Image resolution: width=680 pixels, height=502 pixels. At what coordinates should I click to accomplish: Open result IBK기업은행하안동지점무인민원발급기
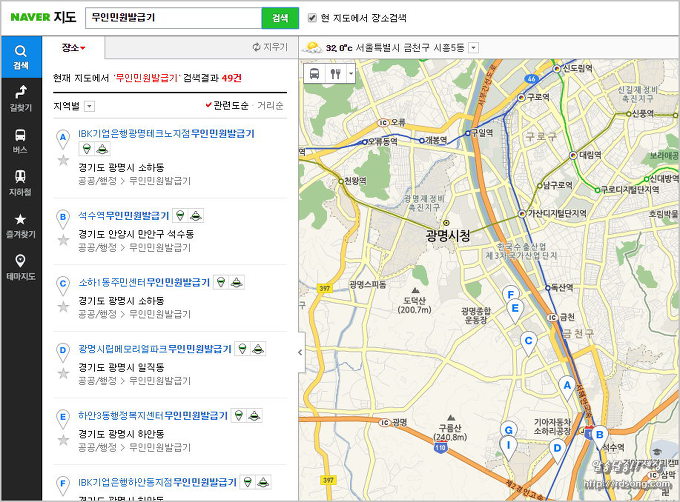tap(157, 482)
